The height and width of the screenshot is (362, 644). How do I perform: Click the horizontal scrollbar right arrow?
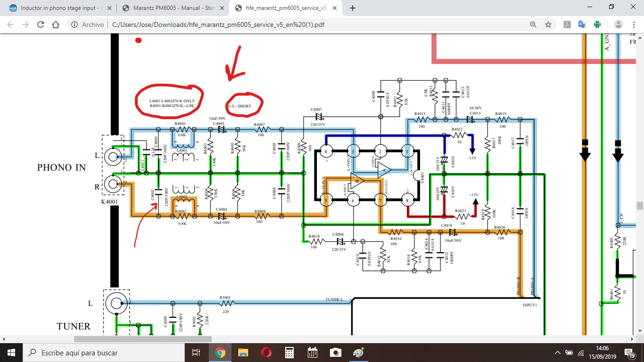coord(633,339)
